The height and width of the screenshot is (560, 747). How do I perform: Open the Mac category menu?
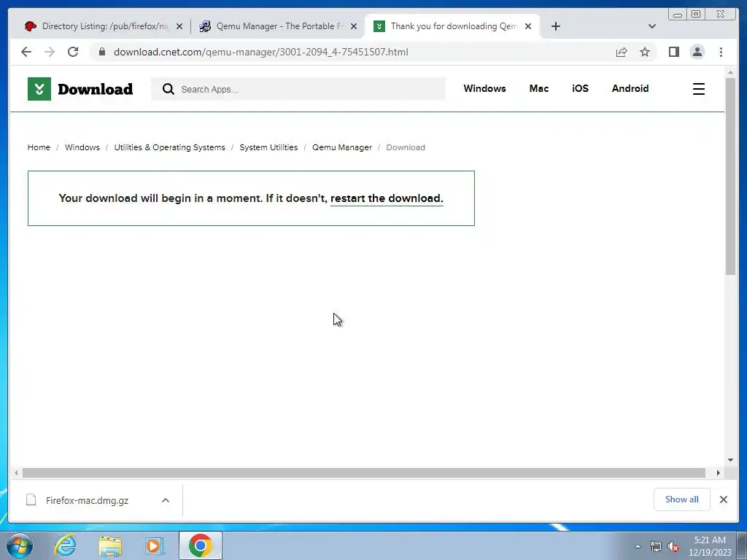click(x=539, y=88)
